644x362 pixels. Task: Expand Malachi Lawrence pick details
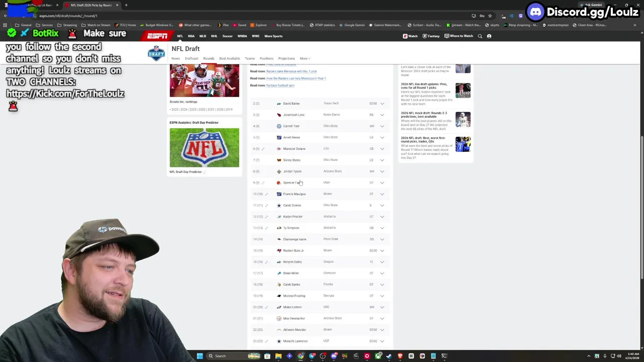(x=382, y=341)
